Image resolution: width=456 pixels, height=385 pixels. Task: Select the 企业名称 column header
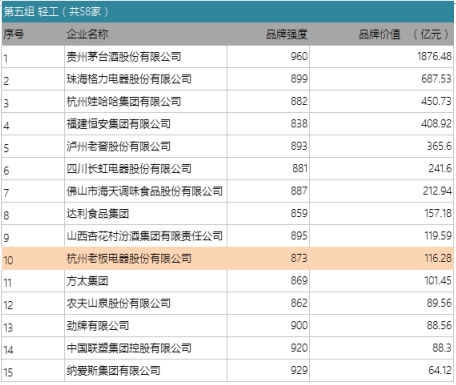[146, 34]
